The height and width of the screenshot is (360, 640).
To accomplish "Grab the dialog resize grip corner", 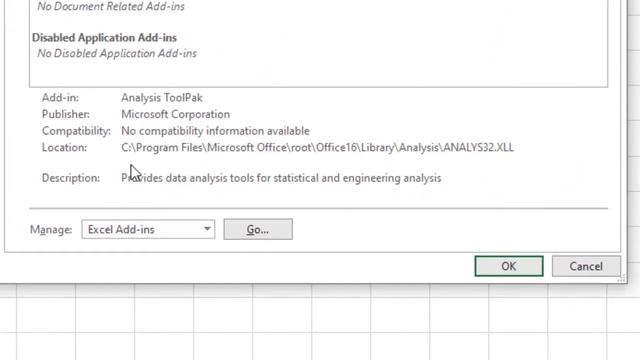I will click(622, 278).
